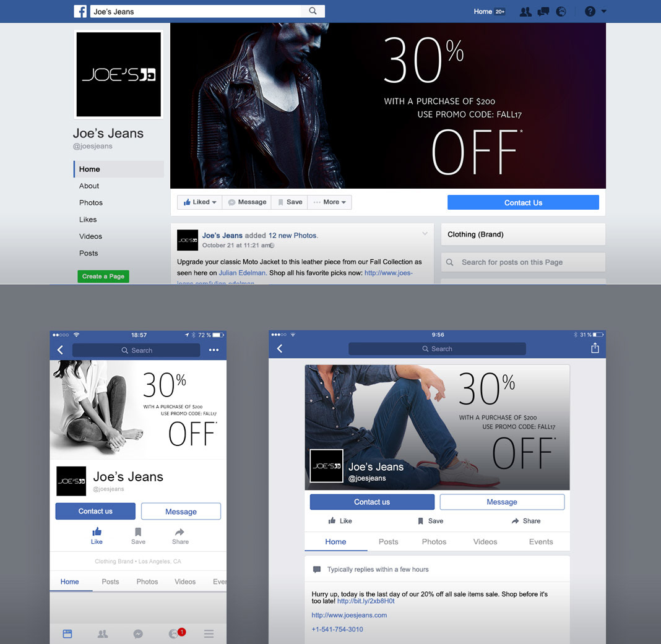Screen dimensions: 661x644
Task: Tap the Share arrow on tablet
Action: (515, 521)
